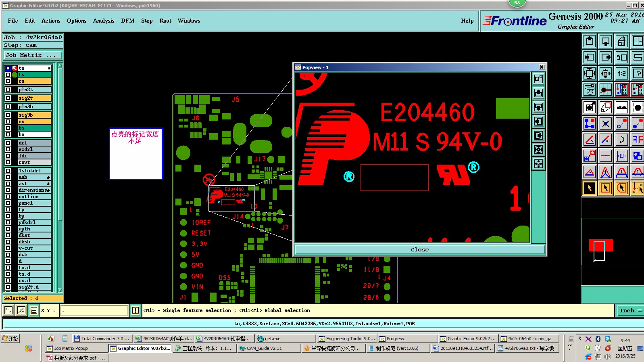Toggle display checkbox for layer cs
The image size is (644, 362).
click(8, 81)
